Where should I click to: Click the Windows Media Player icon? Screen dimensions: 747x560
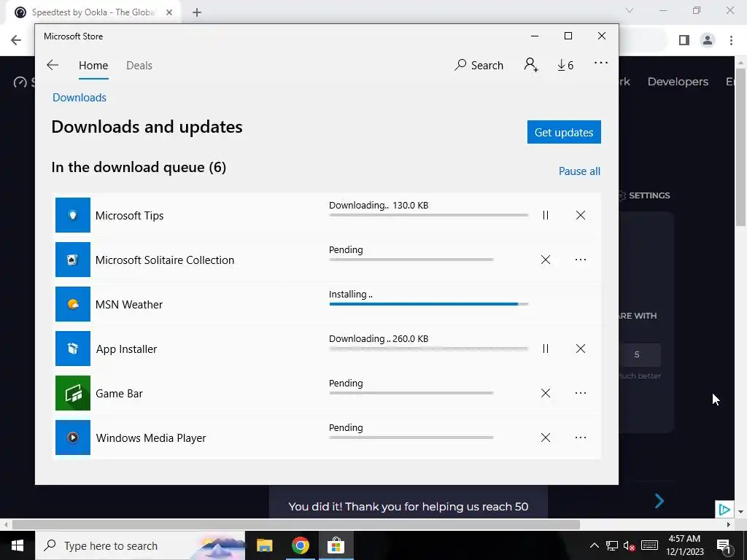pos(72,437)
